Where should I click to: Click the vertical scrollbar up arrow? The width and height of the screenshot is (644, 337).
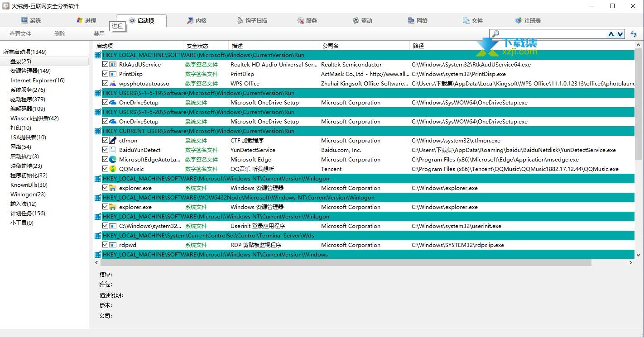(x=639, y=45)
